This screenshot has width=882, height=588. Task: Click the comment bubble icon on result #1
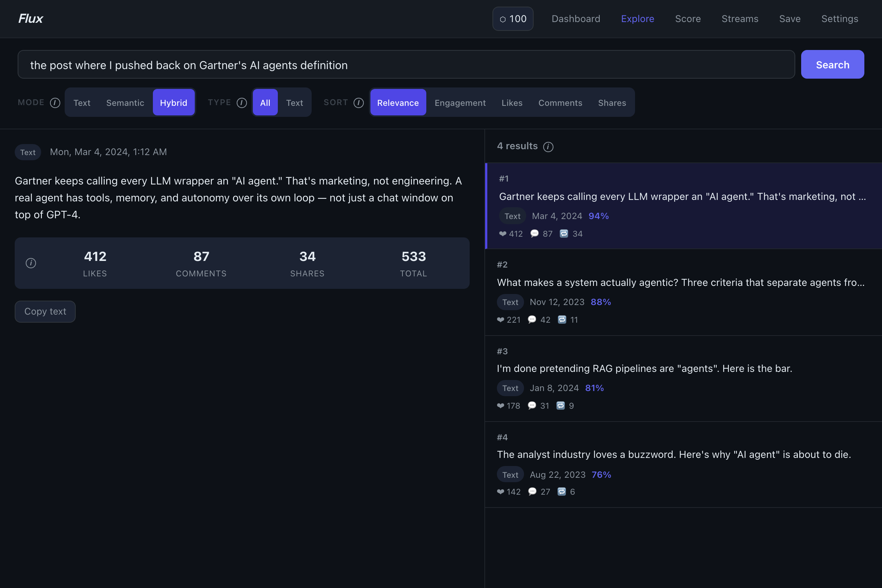(534, 234)
